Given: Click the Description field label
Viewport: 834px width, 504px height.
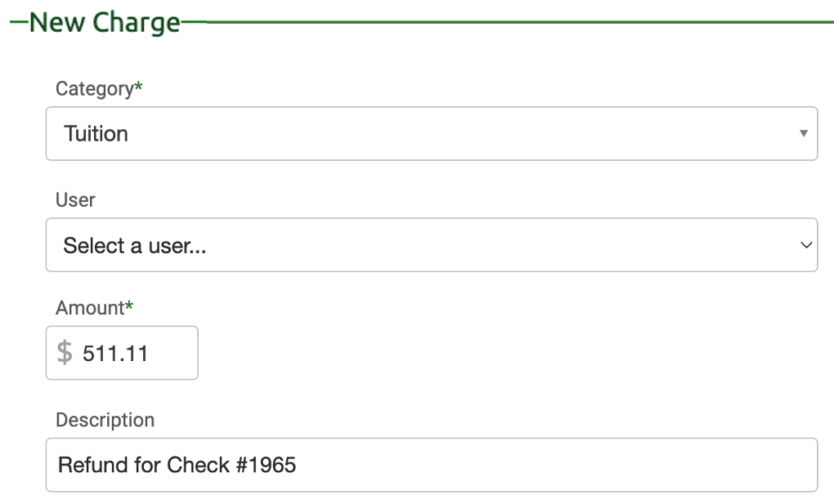Looking at the screenshot, I should click(x=105, y=419).
